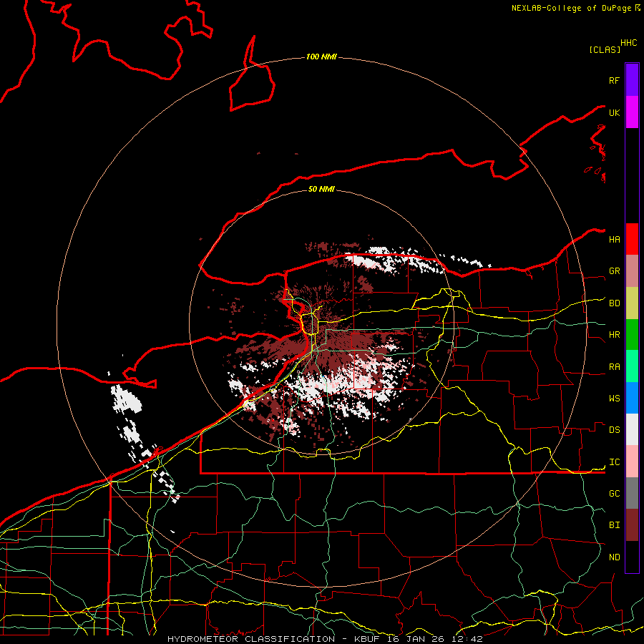Screen dimensions: 644x644
Task: Click the BI legend label text
Action: tap(614, 525)
